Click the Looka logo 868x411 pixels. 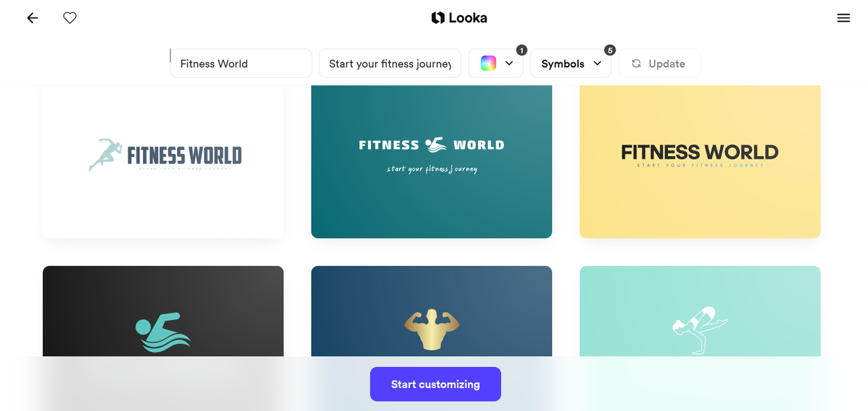tap(459, 18)
